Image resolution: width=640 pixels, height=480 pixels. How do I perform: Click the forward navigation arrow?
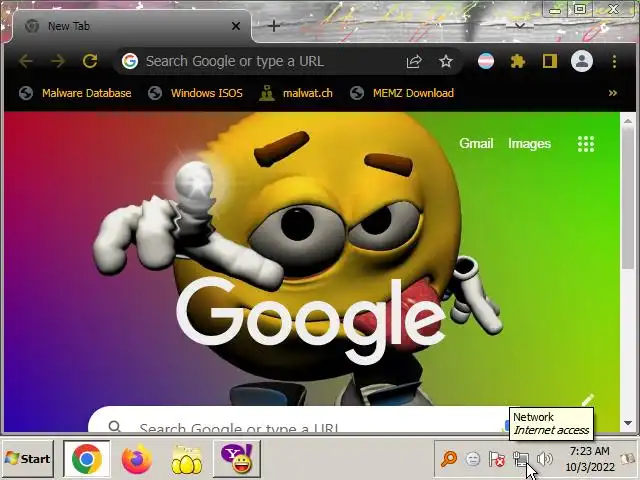(x=58, y=61)
